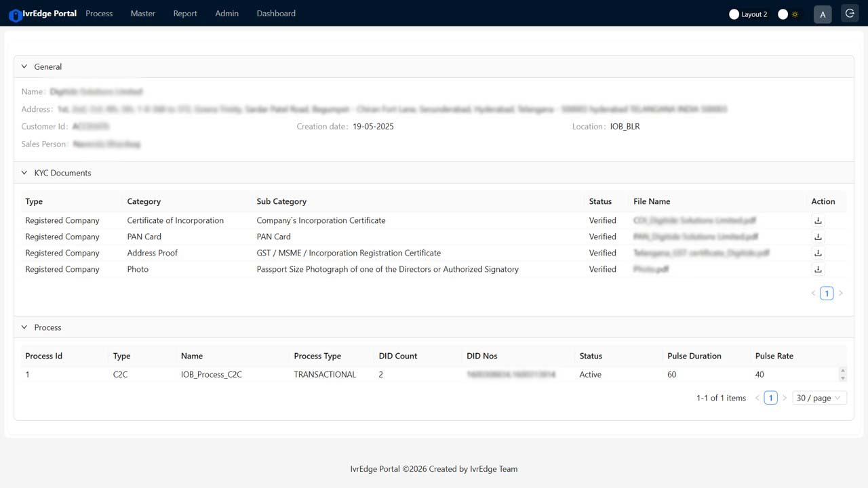Collapse the KYC Documents section

click(24, 173)
